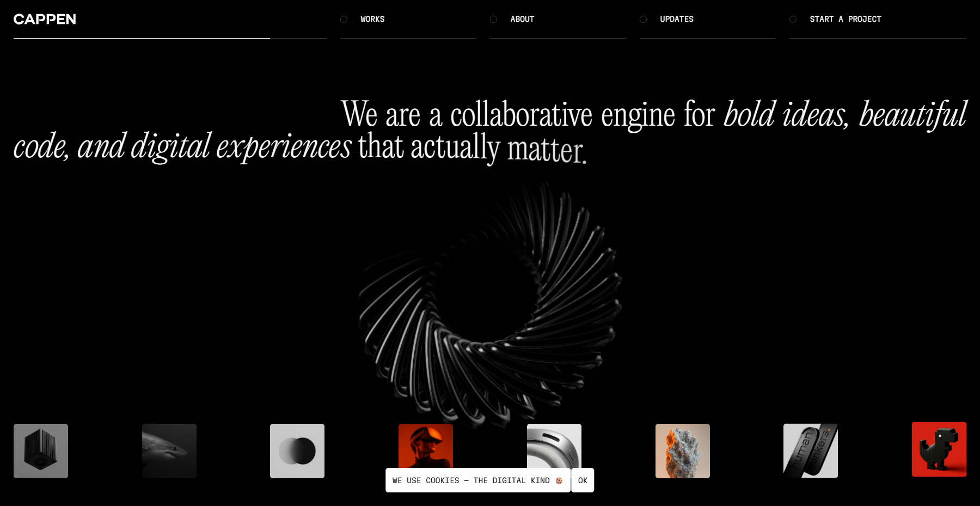Open the UPDATES page
This screenshot has height=506, width=980.
(676, 19)
